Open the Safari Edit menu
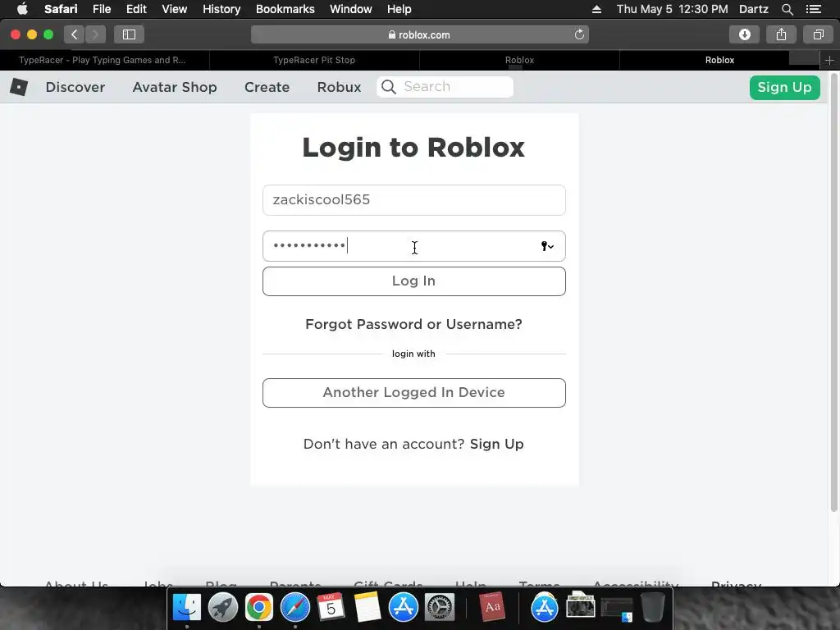The image size is (840, 630). point(136,9)
